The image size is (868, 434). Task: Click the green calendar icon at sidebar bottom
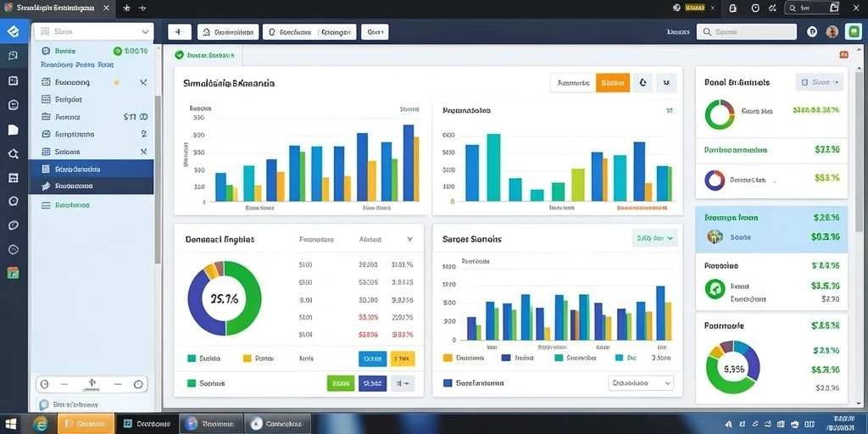click(x=14, y=272)
